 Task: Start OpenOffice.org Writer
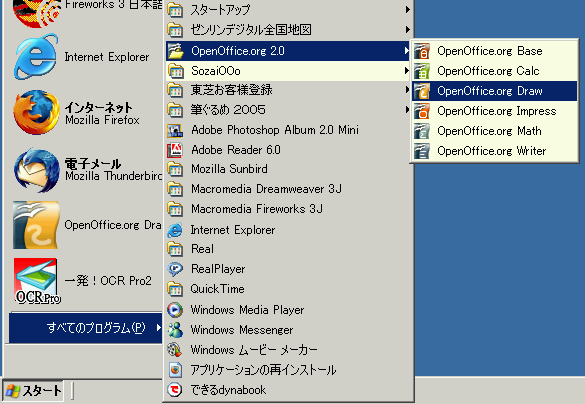(x=494, y=151)
